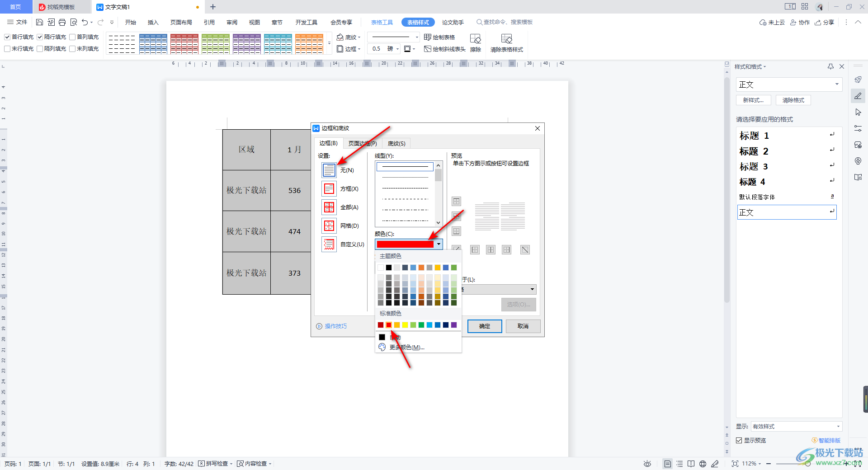Click the More Colors palette icon
Image resolution: width=868 pixels, height=470 pixels.
tap(382, 347)
